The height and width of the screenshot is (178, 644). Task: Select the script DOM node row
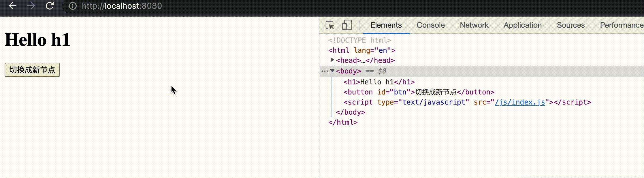[467, 102]
